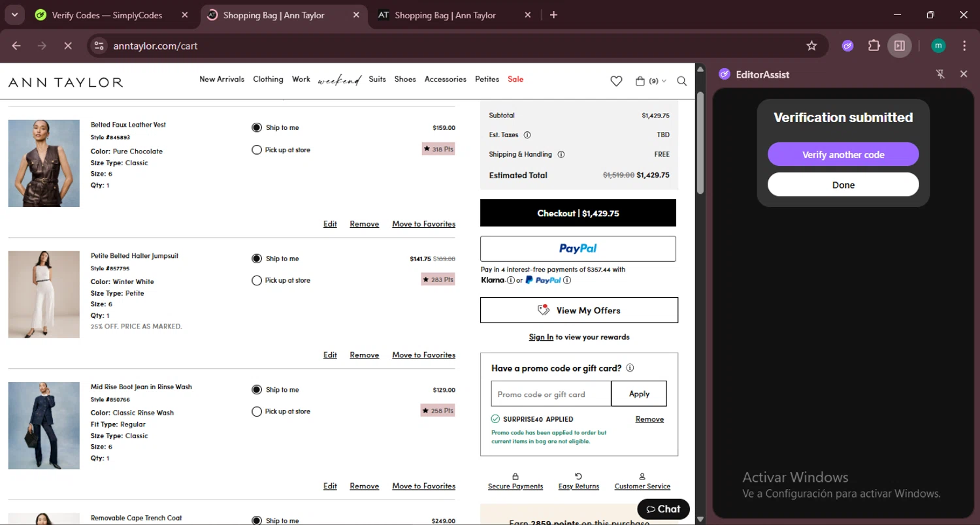Screen dimensions: 980x525
Task: Go back with browser back arrow
Action: 16,46
